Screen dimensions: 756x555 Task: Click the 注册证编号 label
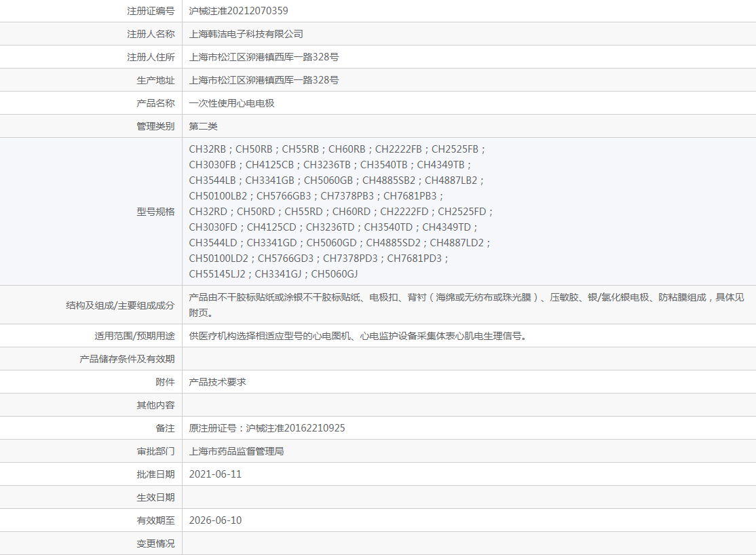point(151,11)
